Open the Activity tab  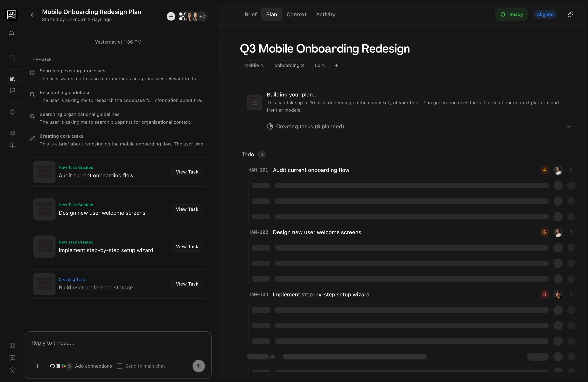pos(325,14)
